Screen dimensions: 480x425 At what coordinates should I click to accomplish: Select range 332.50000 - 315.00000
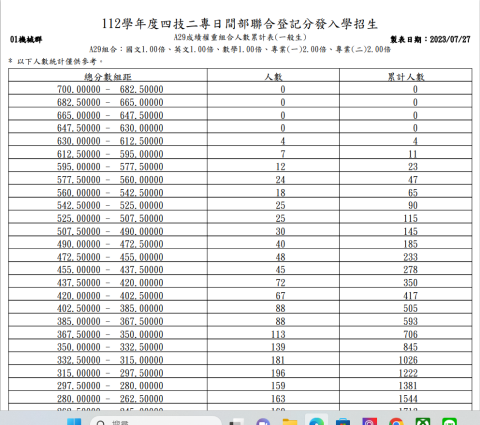[110, 360]
